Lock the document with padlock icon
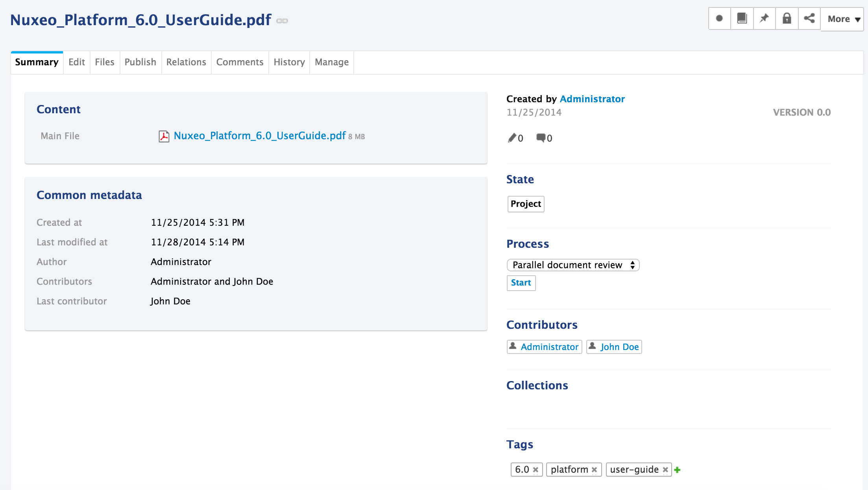This screenshot has width=868, height=490. (787, 18)
